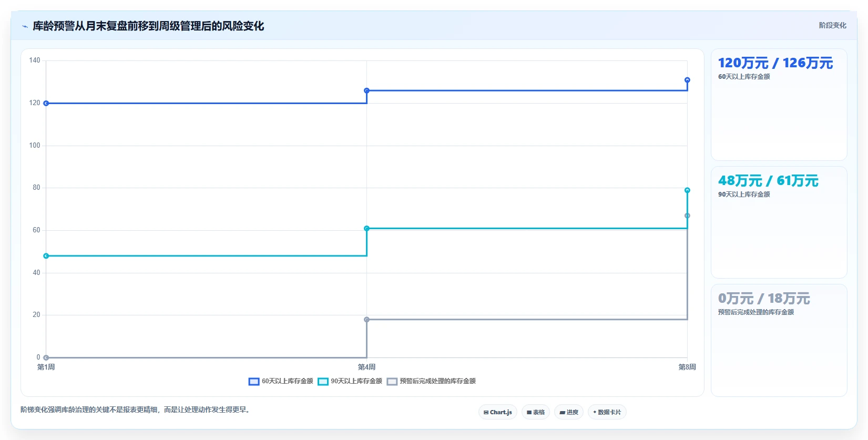Click the 进度 tag
The image size is (868, 440).
[569, 412]
